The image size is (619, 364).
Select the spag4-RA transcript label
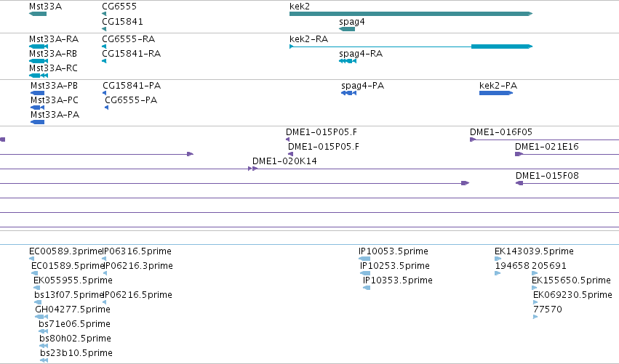[x=361, y=54]
